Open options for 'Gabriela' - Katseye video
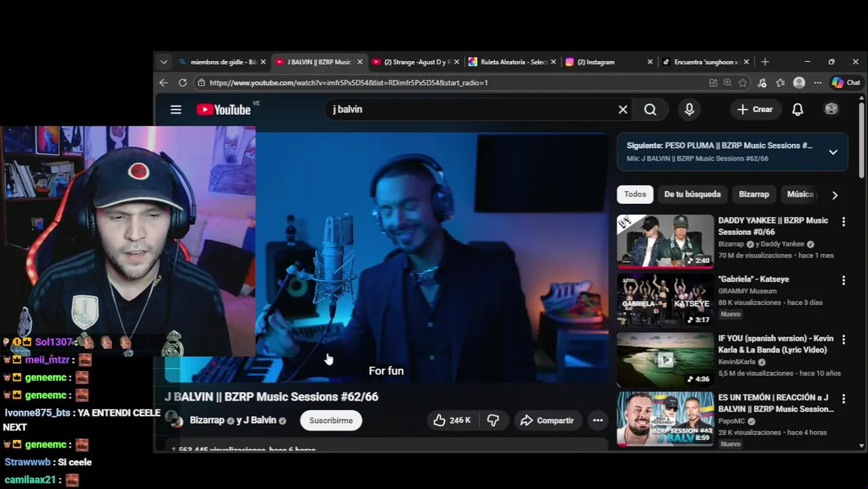The width and height of the screenshot is (868, 489). pyautogui.click(x=844, y=280)
